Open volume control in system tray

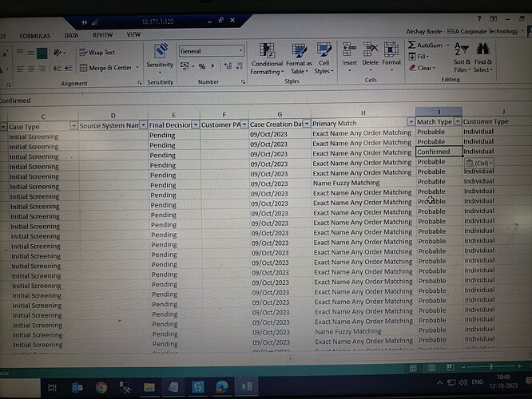[463, 382]
